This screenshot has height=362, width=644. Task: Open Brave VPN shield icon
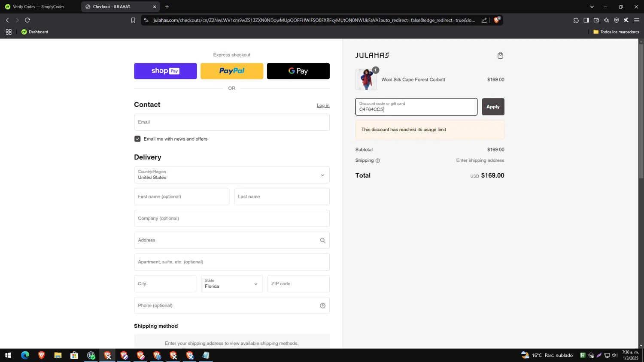pos(617,20)
